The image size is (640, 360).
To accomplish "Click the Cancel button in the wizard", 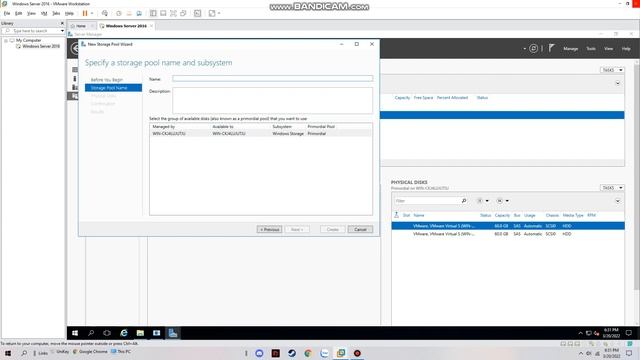I will click(x=360, y=229).
